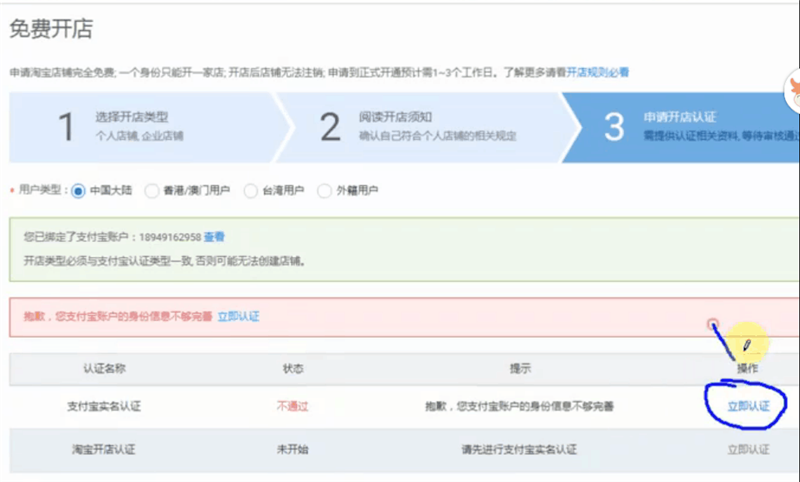Click 立即认证 in the 支付宝实名认证 row
This screenshot has width=800, height=482.
(x=748, y=406)
